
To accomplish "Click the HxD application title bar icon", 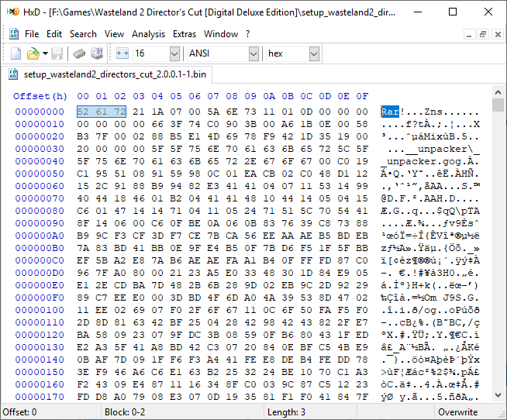I will pyautogui.click(x=13, y=12).
